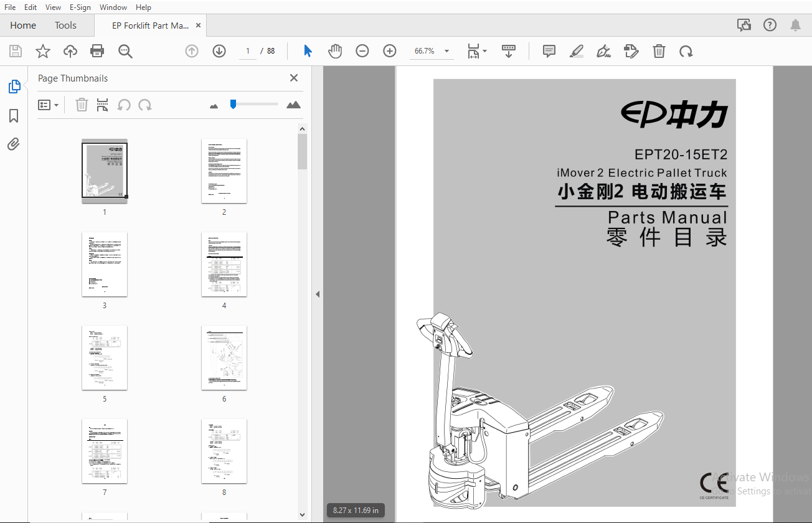The width and height of the screenshot is (812, 523).
Task: Add a sticky note comment
Action: coord(549,51)
